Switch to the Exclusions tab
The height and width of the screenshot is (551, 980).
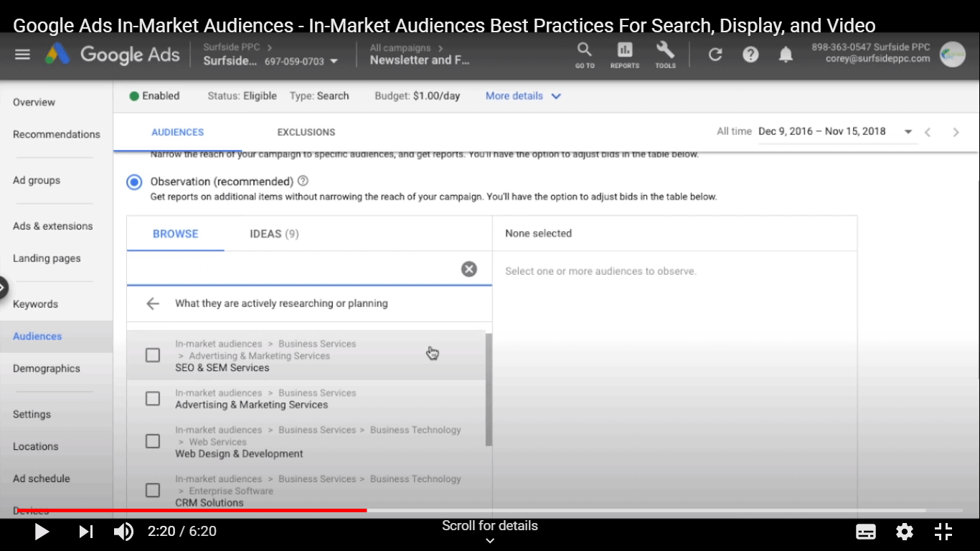pos(306,132)
